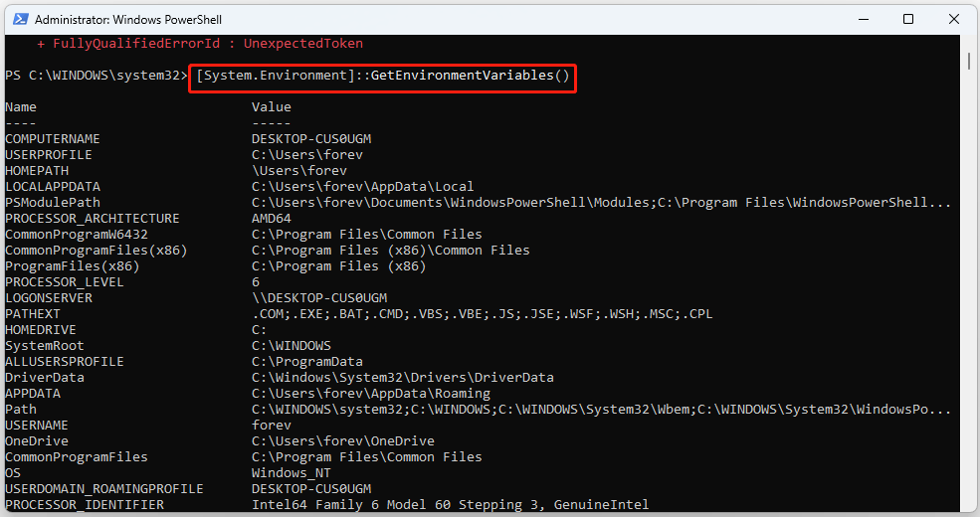Select the first DESKTOP-CUS0UGM value under COMPUTERNAME

[311, 139]
